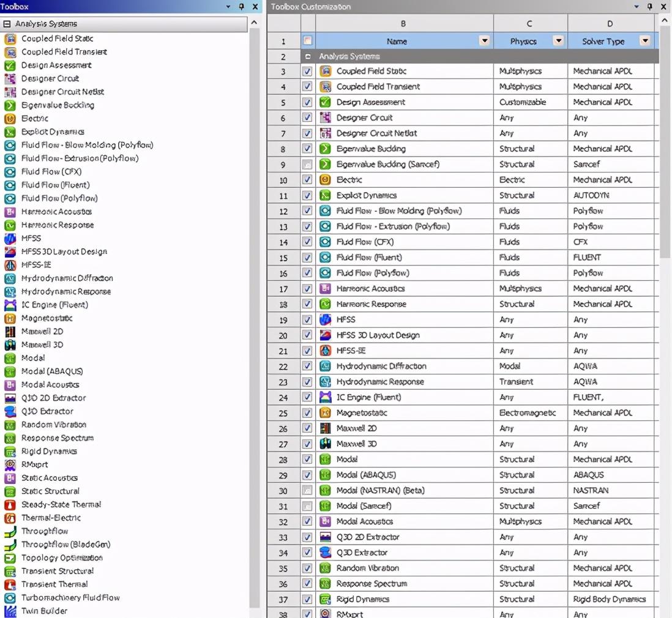
Task: Select Transient Structural in Toolbox
Action: point(58,571)
